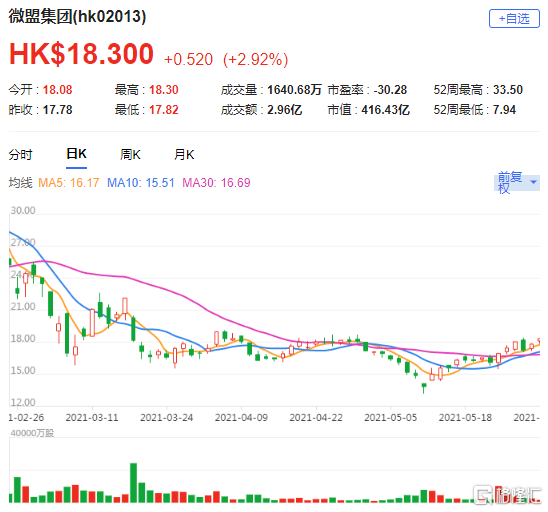Click the price HK$18.300
The image size is (548, 512).
[81, 53]
